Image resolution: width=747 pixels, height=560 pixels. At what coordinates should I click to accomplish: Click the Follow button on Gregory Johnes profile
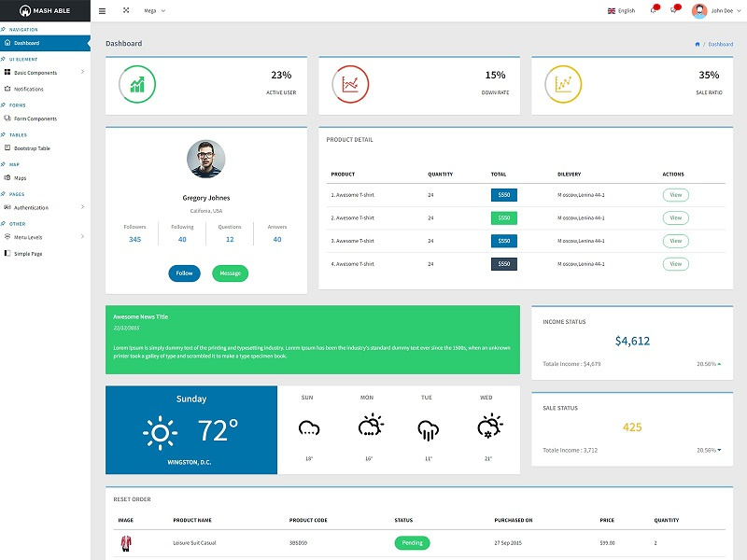pyautogui.click(x=183, y=273)
